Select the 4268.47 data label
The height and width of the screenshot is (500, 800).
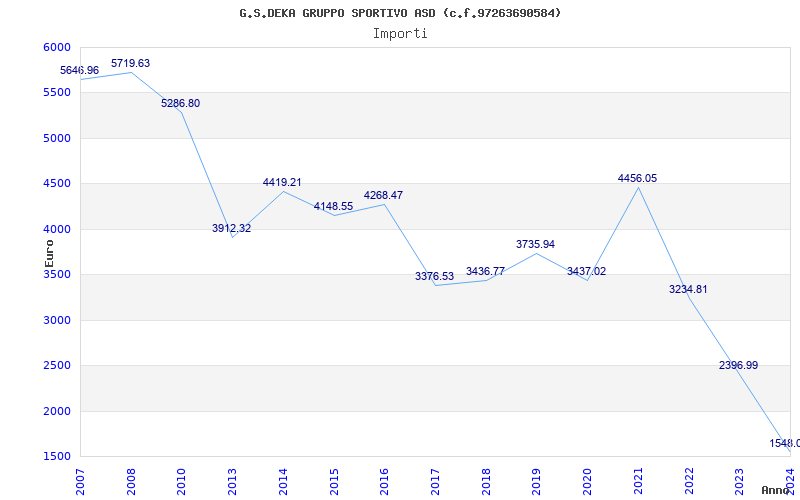click(383, 195)
